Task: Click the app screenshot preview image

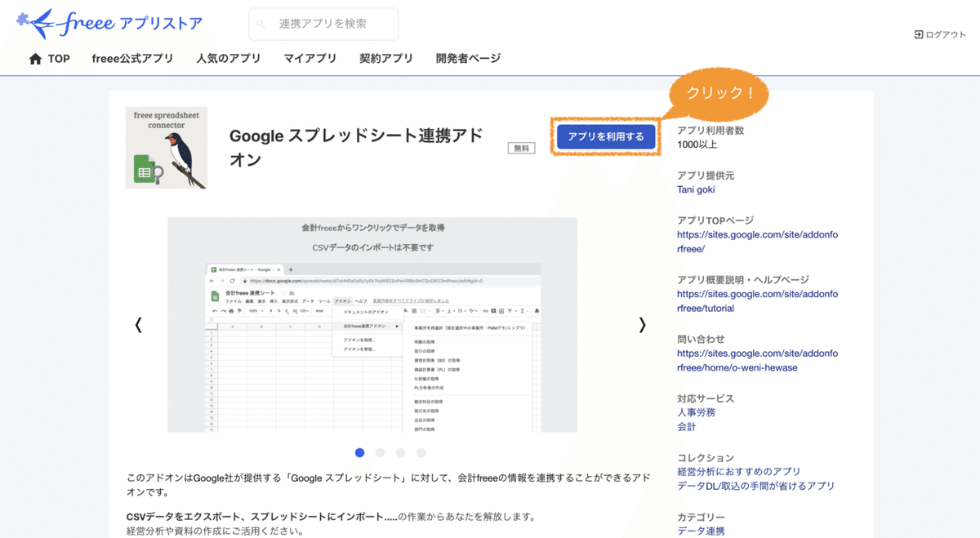Action: tap(372, 324)
